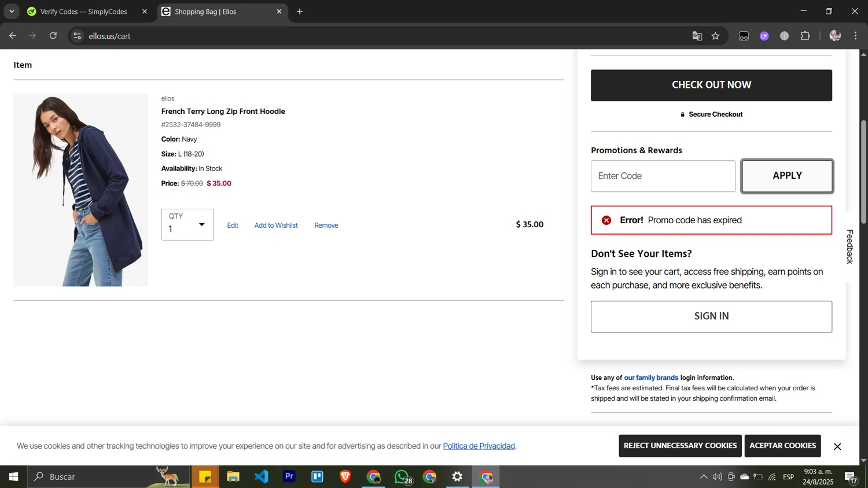Click the volume speaker tray icon
Image resolution: width=868 pixels, height=488 pixels.
coord(718,477)
